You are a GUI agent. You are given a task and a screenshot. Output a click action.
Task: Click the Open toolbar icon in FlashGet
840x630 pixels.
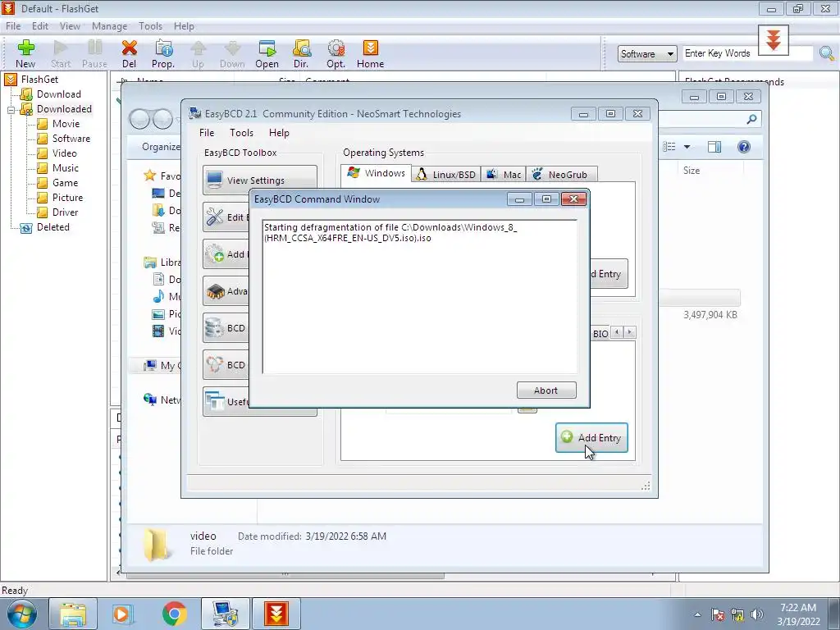(267, 53)
